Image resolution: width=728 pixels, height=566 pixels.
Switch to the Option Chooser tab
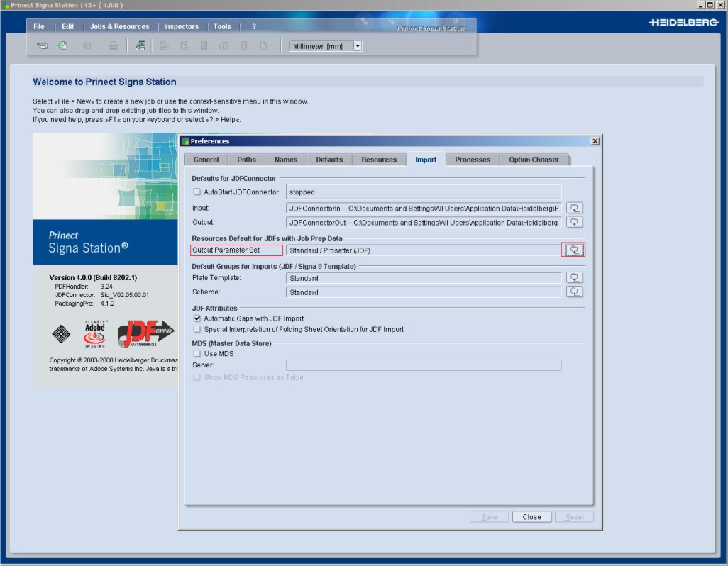[x=534, y=160]
